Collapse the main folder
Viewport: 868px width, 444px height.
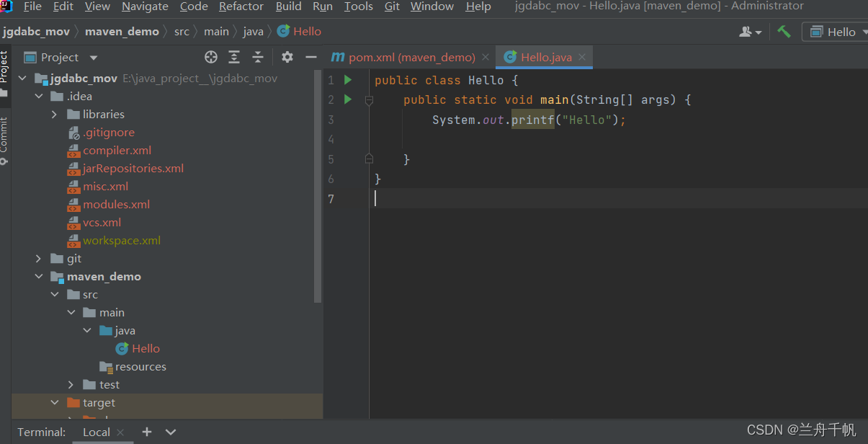[71, 313]
